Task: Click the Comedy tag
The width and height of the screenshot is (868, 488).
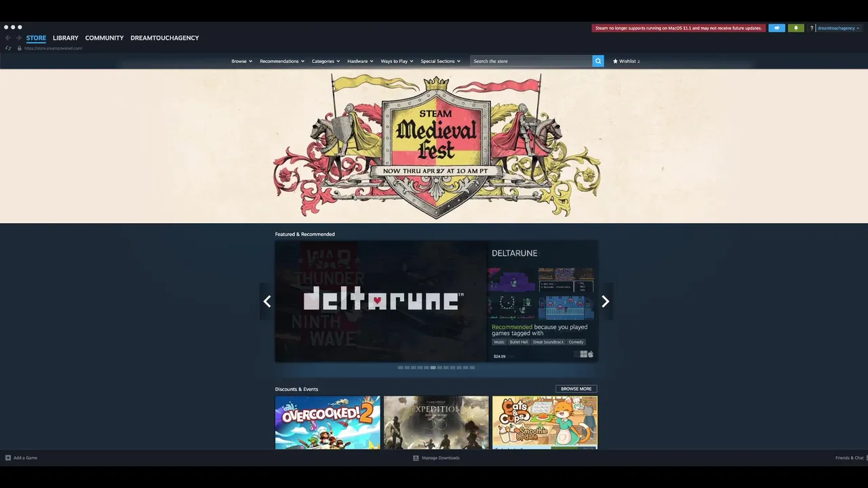Action: pos(576,342)
